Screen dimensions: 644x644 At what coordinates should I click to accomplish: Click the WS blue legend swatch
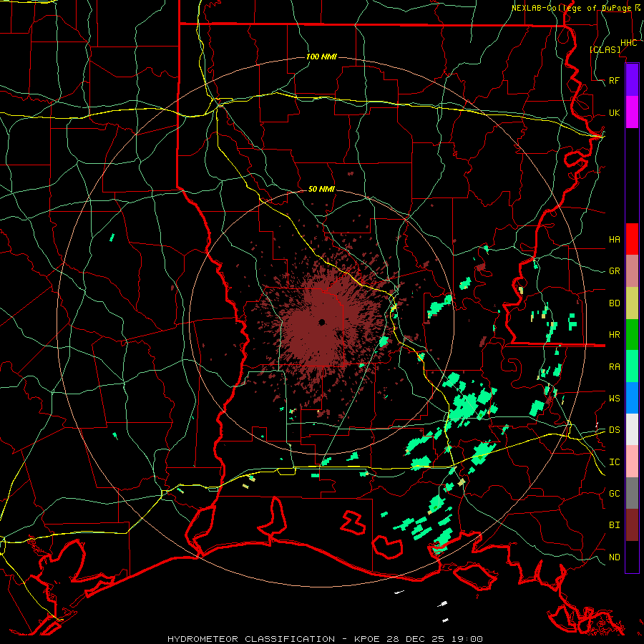coord(632,398)
